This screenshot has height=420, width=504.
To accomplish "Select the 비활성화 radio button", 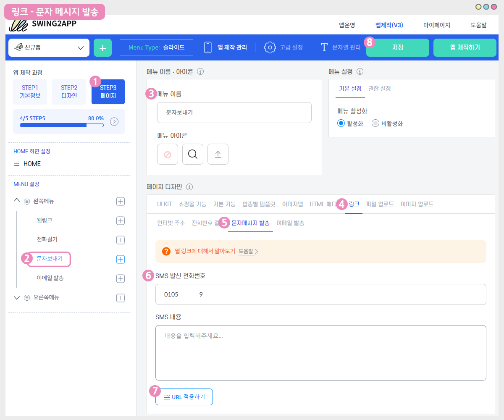I will point(375,123).
